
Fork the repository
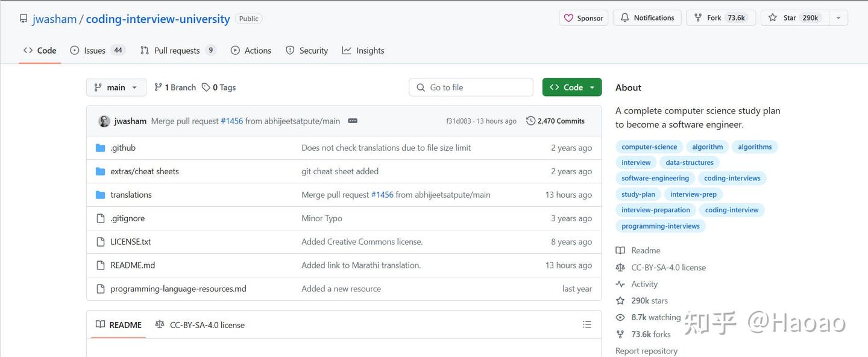click(x=720, y=18)
